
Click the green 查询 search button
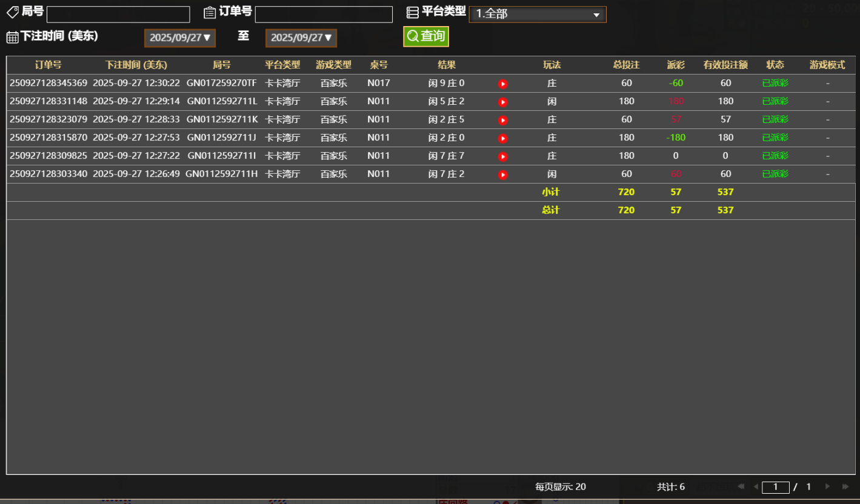pos(426,36)
